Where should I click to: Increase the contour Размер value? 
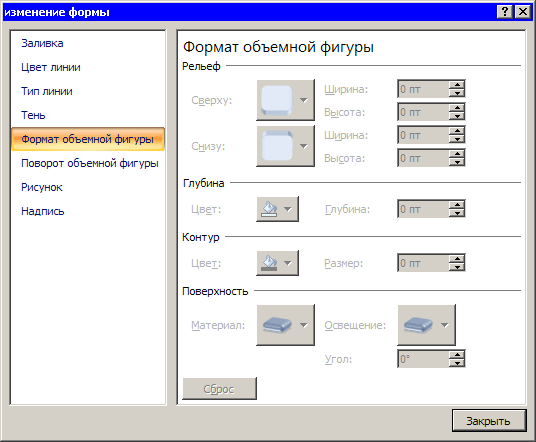(x=457, y=258)
